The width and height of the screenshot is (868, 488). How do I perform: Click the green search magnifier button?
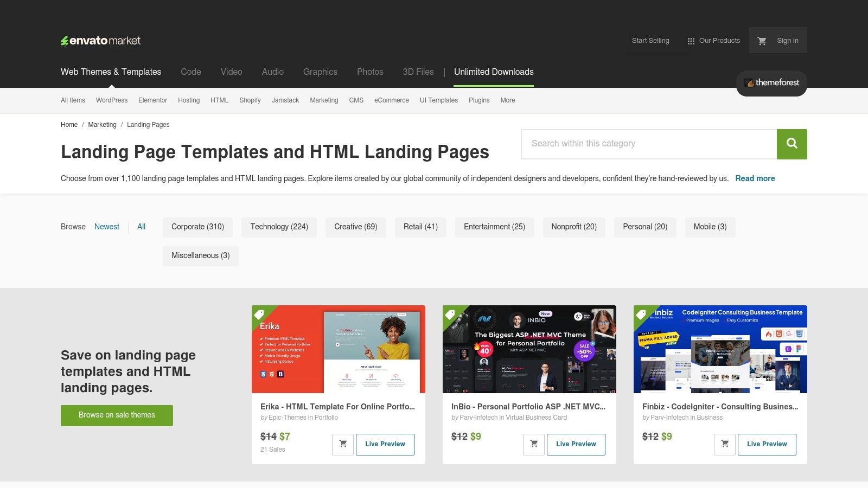coord(792,144)
